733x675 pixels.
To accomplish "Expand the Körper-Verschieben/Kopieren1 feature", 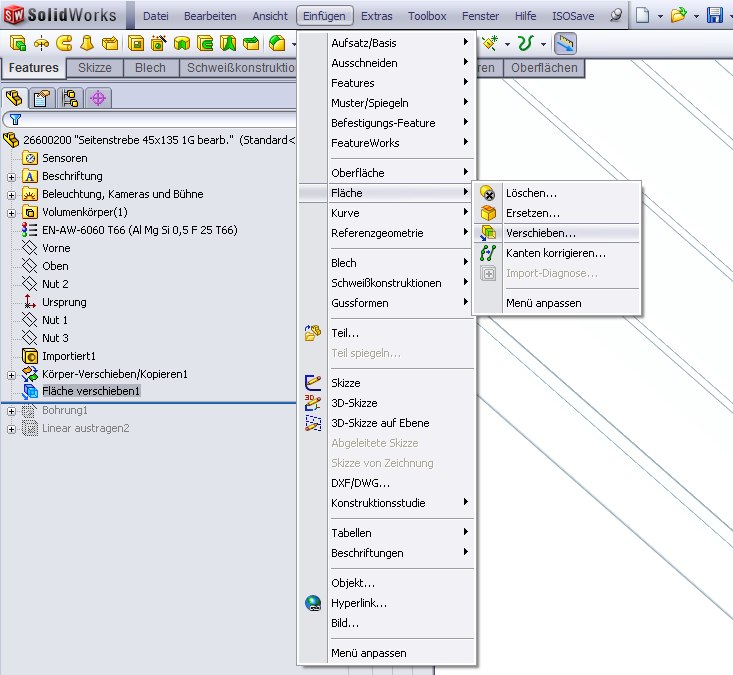I will pyautogui.click(x=11, y=374).
